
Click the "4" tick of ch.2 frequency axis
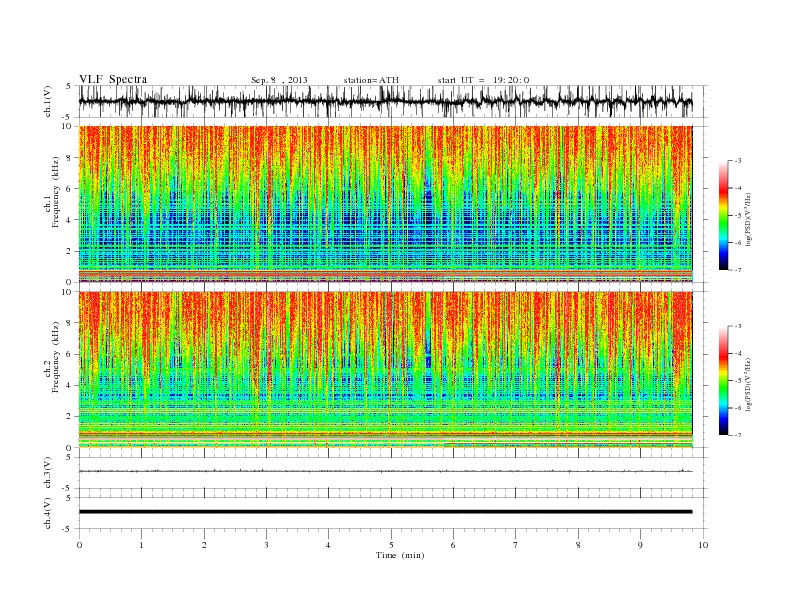70,386
